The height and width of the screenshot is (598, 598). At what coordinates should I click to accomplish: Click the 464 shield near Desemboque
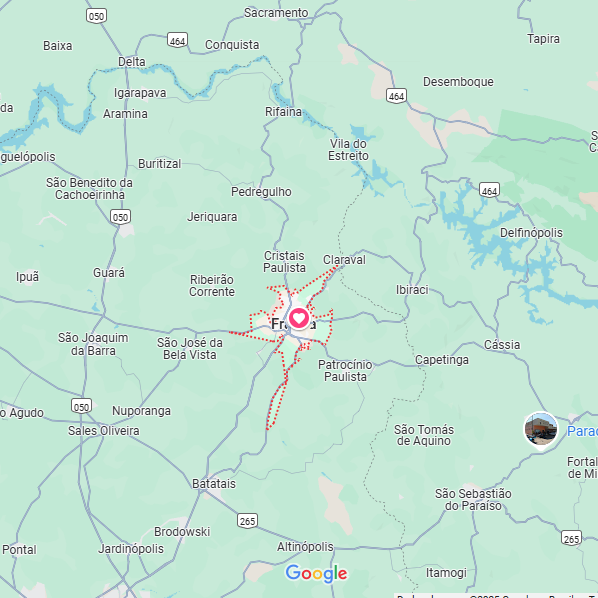(x=396, y=96)
